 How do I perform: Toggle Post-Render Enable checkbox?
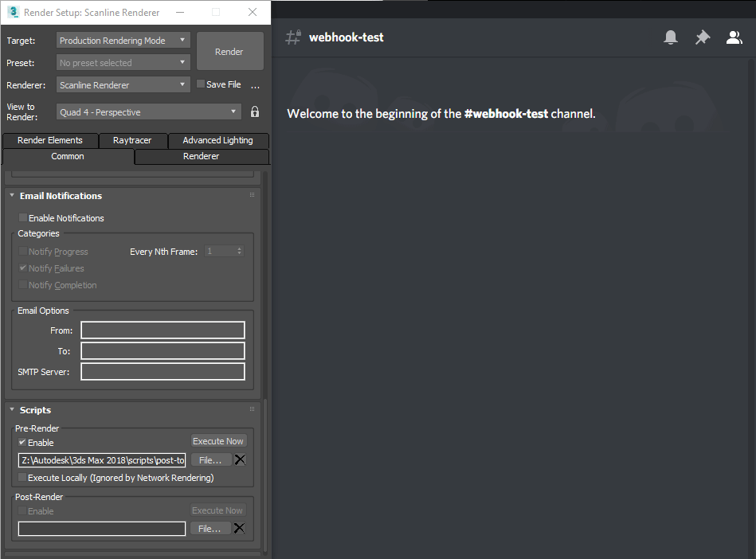(22, 510)
